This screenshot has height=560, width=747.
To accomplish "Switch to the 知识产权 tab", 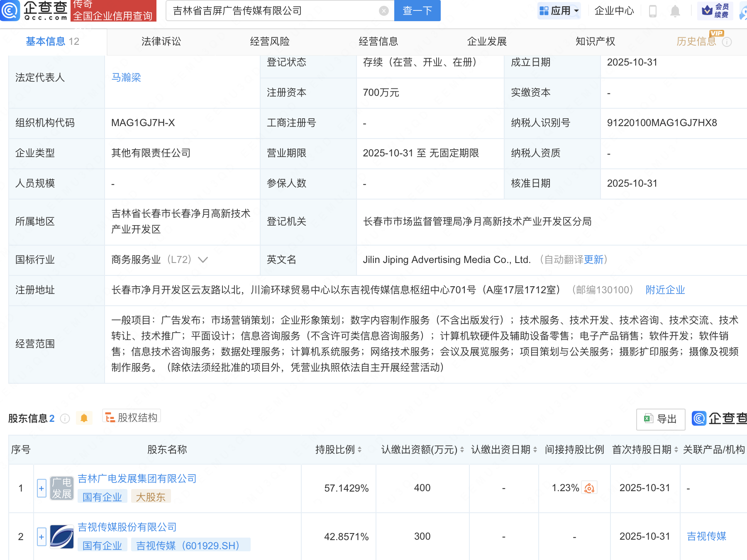I will 595,41.
